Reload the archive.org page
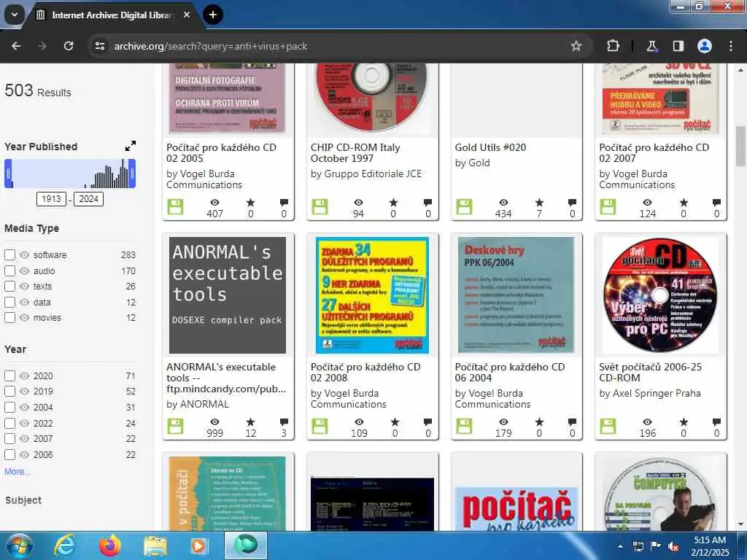 pyautogui.click(x=69, y=46)
